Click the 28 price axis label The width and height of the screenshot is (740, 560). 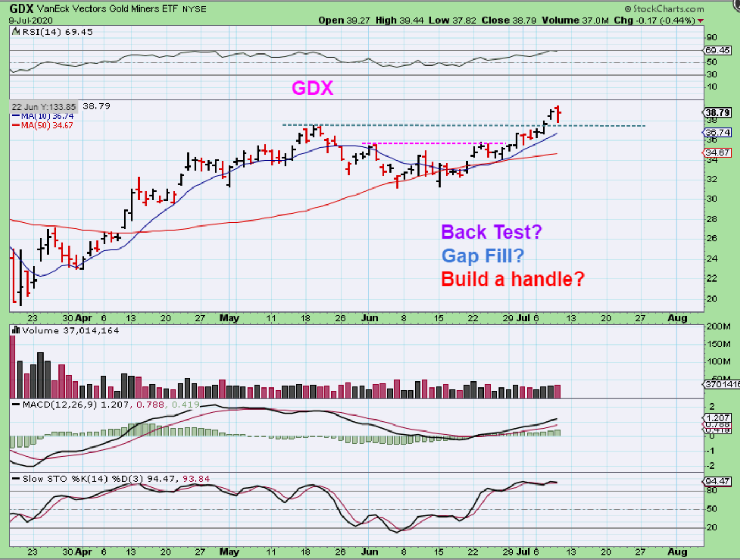pos(712,219)
